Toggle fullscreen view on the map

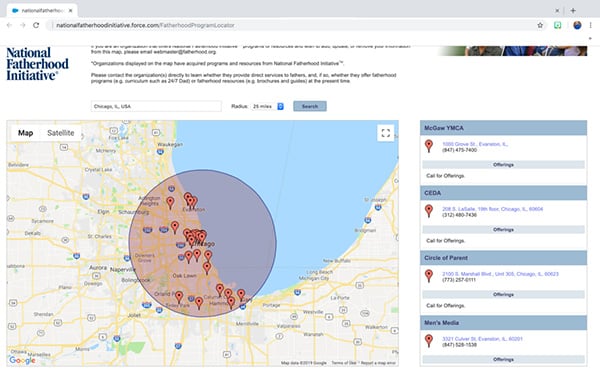click(386, 133)
